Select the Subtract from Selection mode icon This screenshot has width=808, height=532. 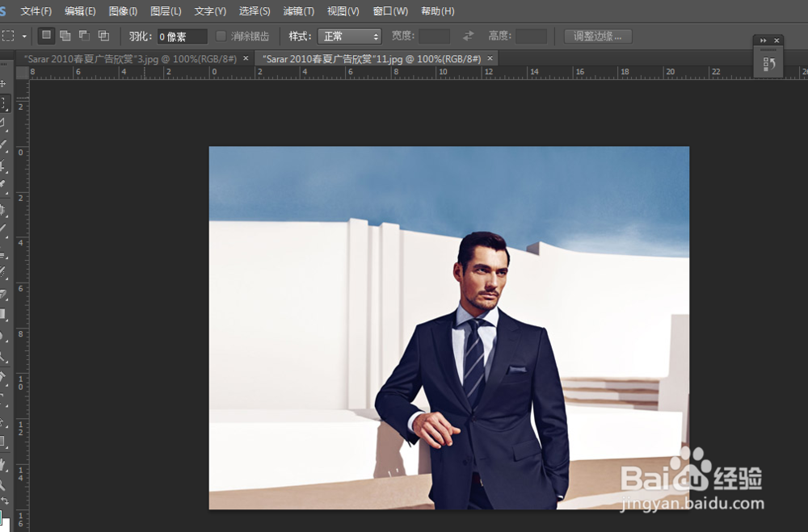tap(84, 36)
